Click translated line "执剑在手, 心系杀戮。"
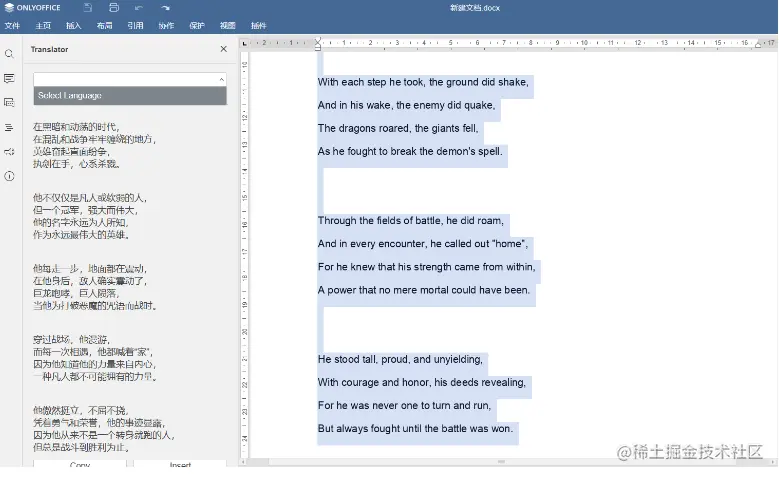 click(77, 164)
